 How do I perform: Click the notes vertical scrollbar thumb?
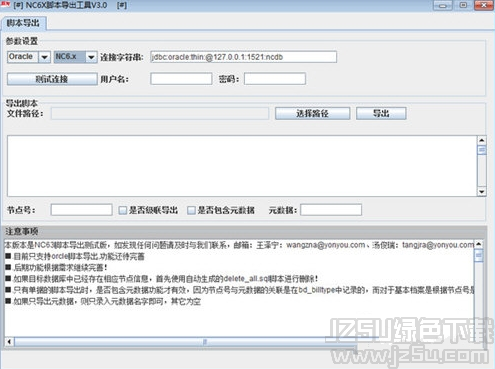479,256
